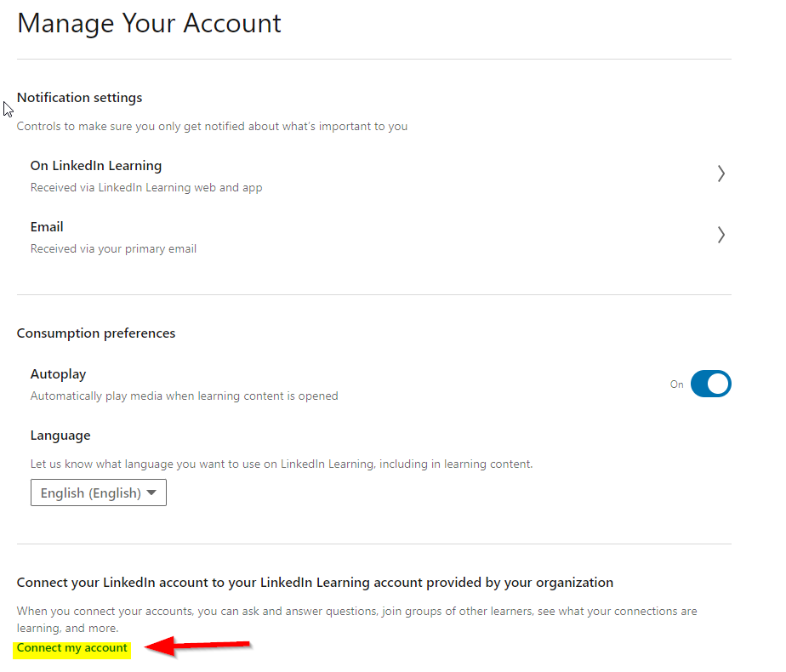Image resolution: width=786 pixels, height=672 pixels.
Task: Open the English (English) language dropdown
Action: [99, 493]
